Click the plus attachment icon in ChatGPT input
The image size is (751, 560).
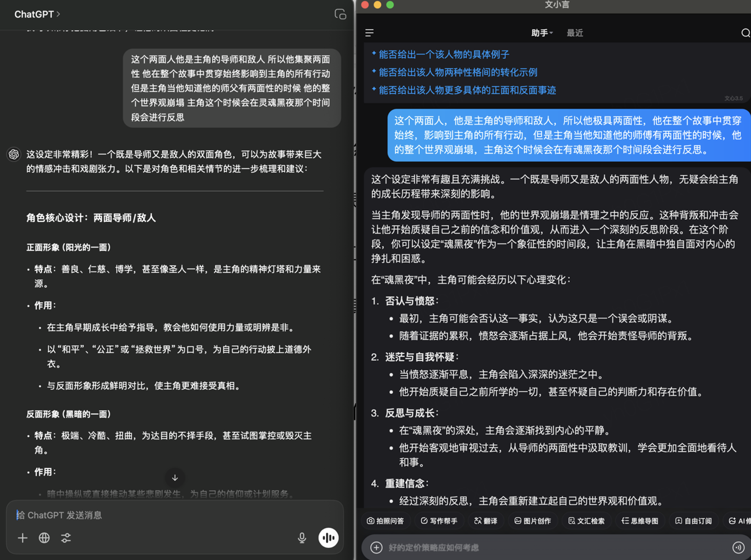click(x=23, y=538)
